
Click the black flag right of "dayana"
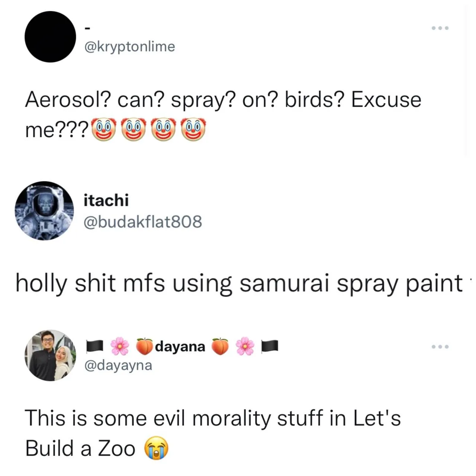(x=270, y=346)
